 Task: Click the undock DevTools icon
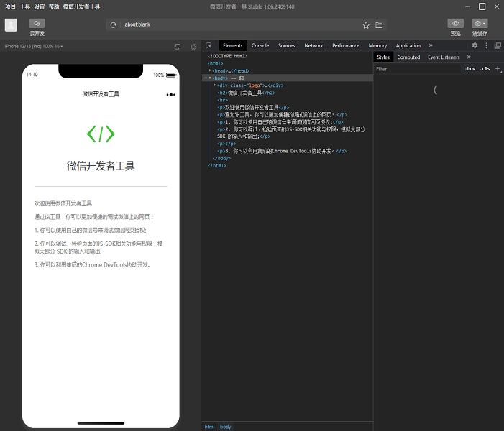pos(498,45)
